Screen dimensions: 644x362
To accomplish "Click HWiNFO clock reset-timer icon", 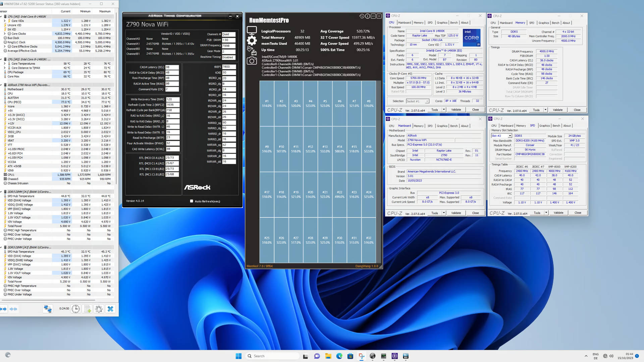I will tap(76, 309).
